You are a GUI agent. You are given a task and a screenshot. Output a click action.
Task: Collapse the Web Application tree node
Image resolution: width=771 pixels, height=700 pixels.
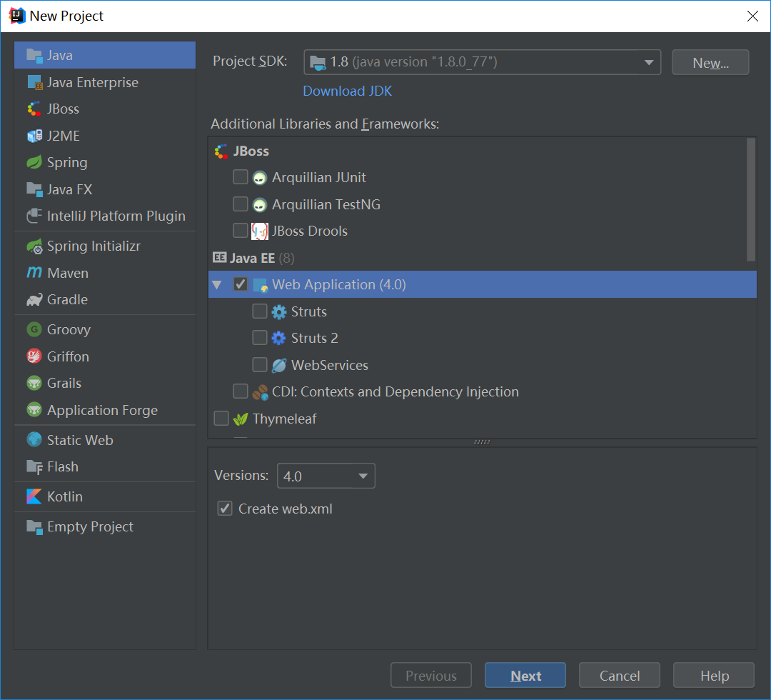[x=217, y=285]
